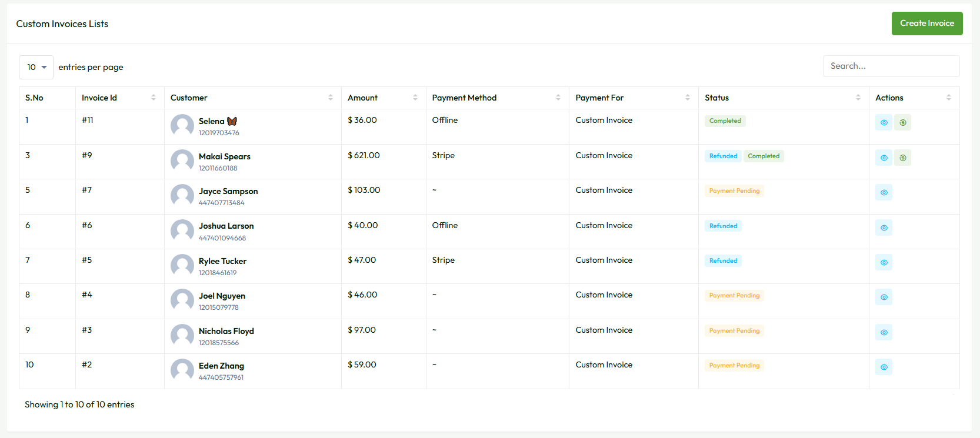Screen dimensions: 980x438
Task: Click Joshua Larson's avatar image
Action: tap(182, 231)
